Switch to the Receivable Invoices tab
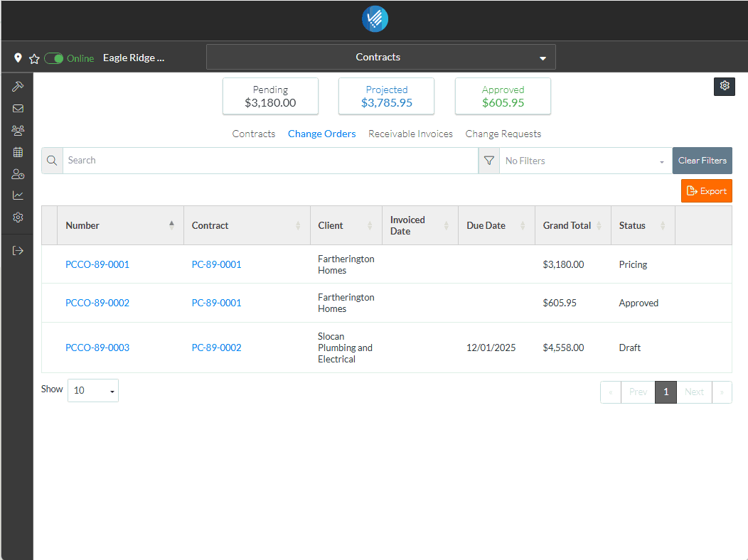 [410, 134]
